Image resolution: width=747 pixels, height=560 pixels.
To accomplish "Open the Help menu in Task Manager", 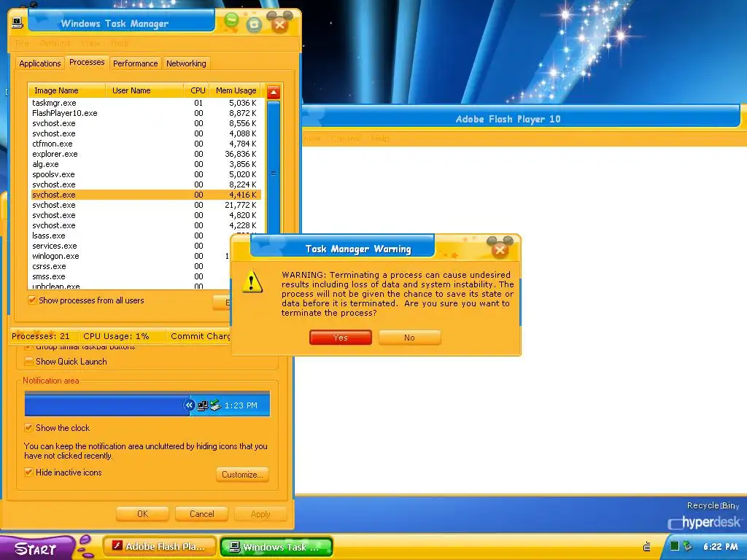I will 120,43.
